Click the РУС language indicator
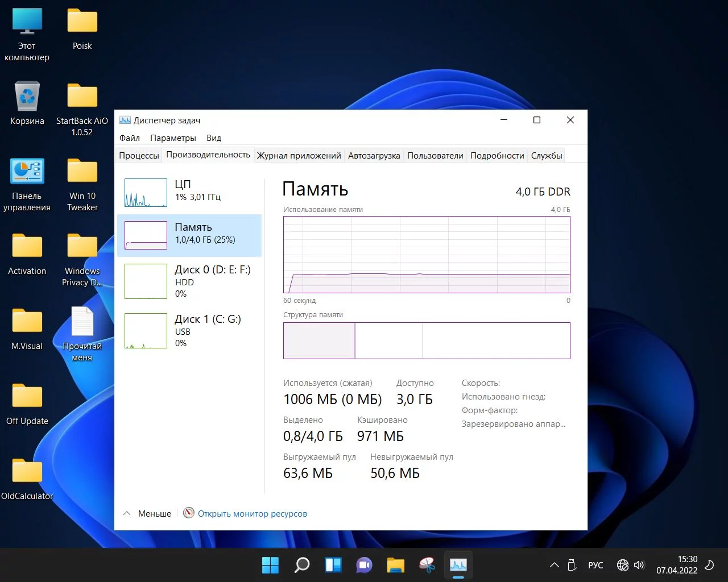The width and height of the screenshot is (728, 582). tap(595, 565)
